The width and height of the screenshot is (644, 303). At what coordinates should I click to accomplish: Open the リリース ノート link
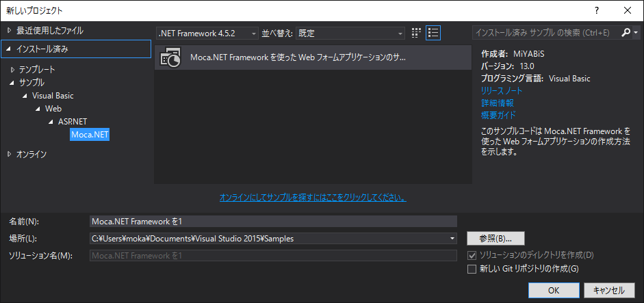pos(502,91)
